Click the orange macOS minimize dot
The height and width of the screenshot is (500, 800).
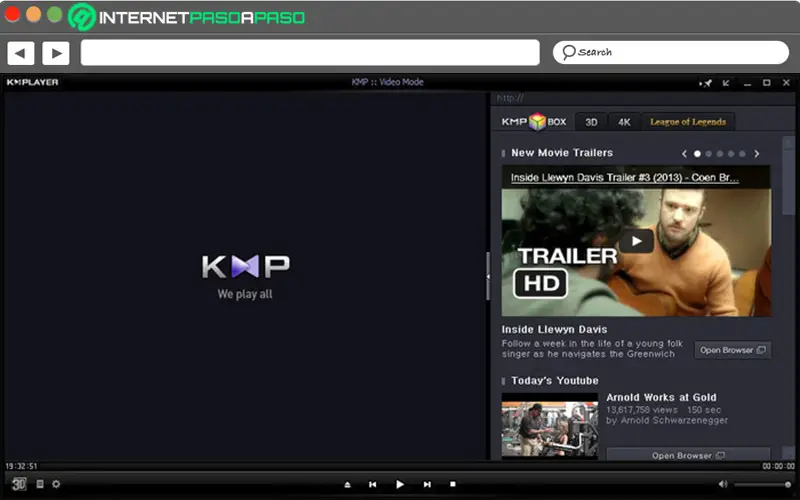coord(34,14)
